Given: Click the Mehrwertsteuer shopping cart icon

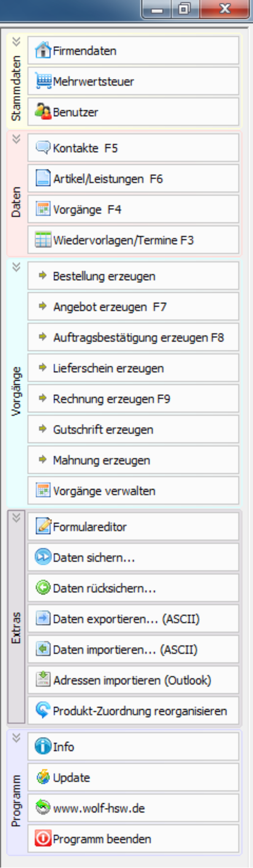Looking at the screenshot, I should point(43,81).
